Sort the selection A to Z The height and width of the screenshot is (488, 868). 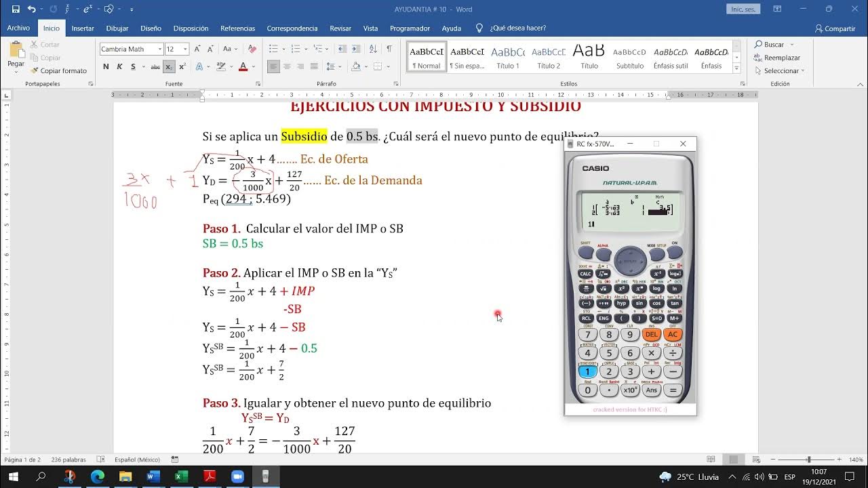(x=374, y=49)
